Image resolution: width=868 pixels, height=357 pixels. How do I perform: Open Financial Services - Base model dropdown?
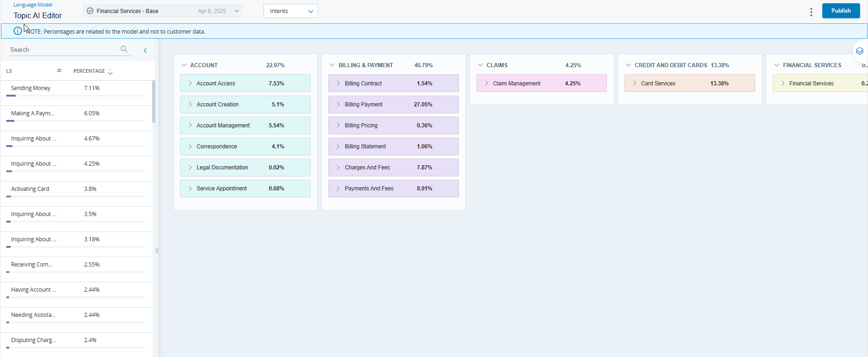point(236,11)
